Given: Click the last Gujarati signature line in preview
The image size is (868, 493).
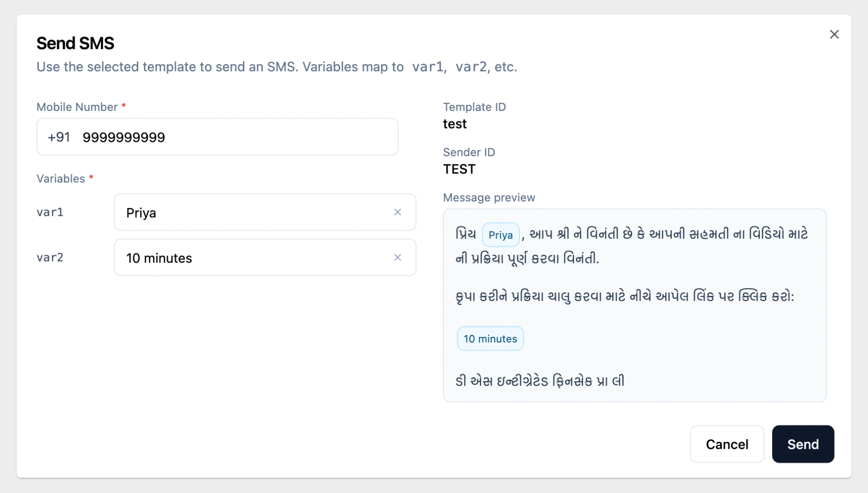Looking at the screenshot, I should (539, 381).
